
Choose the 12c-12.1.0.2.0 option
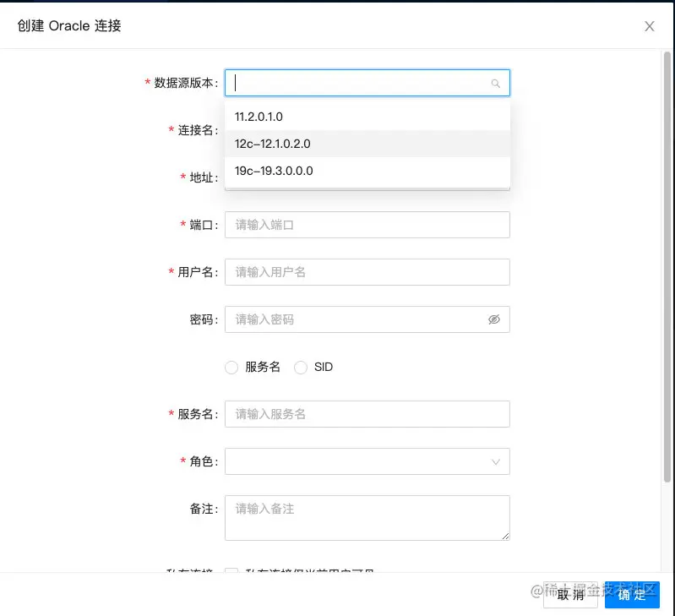(x=367, y=144)
